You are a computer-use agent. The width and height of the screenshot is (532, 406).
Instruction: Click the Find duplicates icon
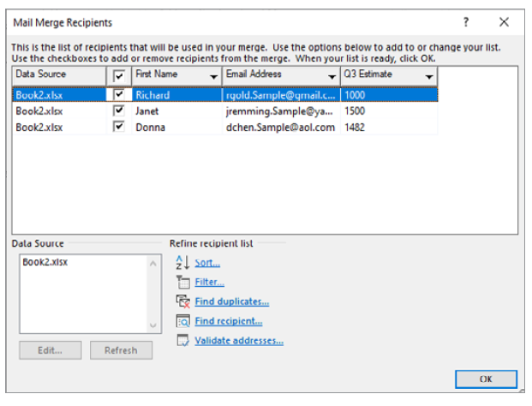pyautogui.click(x=181, y=302)
